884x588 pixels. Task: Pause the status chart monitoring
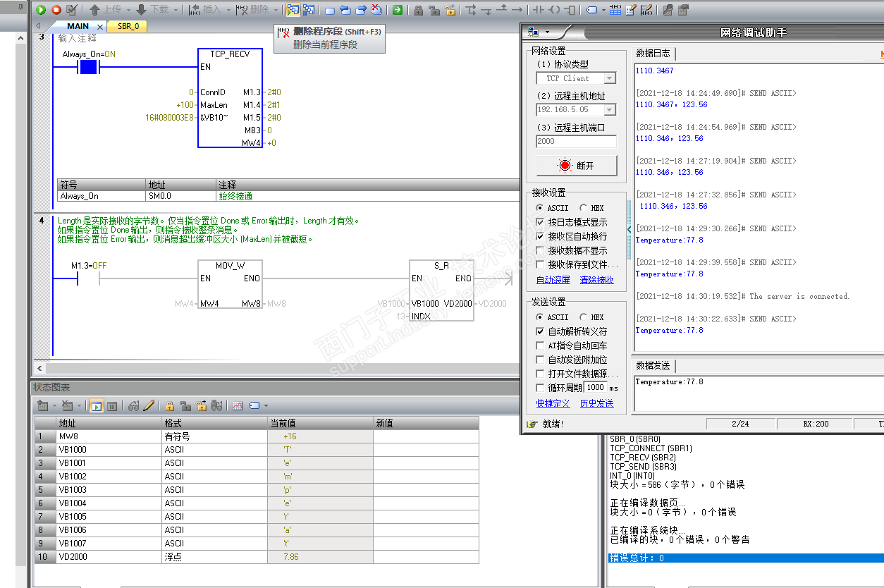112,406
